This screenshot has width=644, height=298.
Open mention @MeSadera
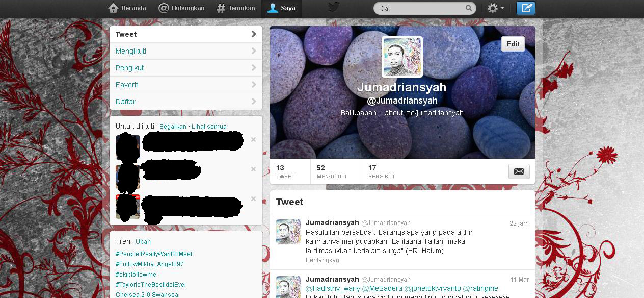pos(382,289)
